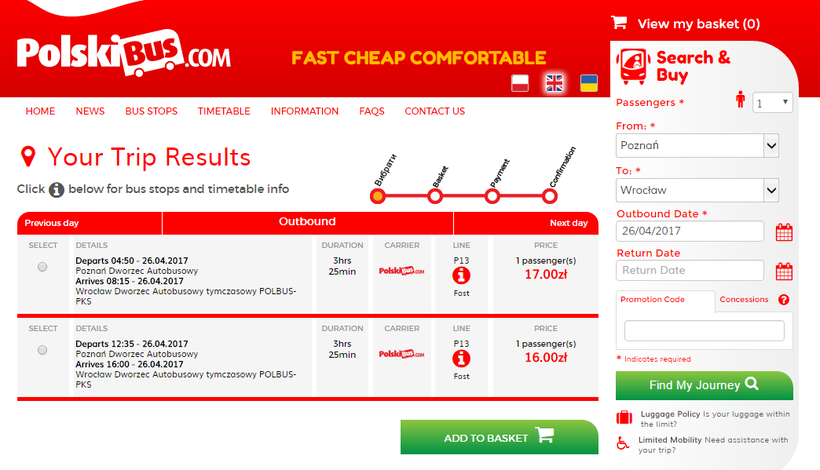Click ADD TO BASKET button

pos(499,437)
